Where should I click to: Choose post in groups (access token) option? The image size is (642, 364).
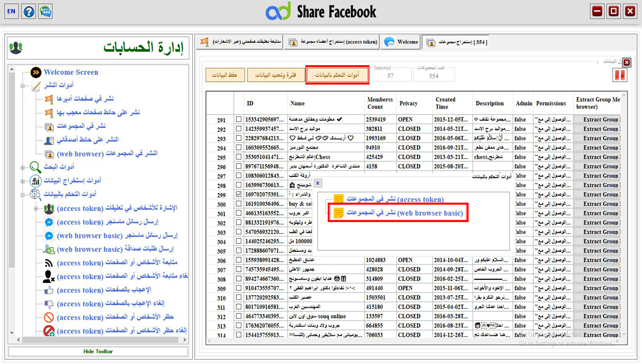[395, 199]
